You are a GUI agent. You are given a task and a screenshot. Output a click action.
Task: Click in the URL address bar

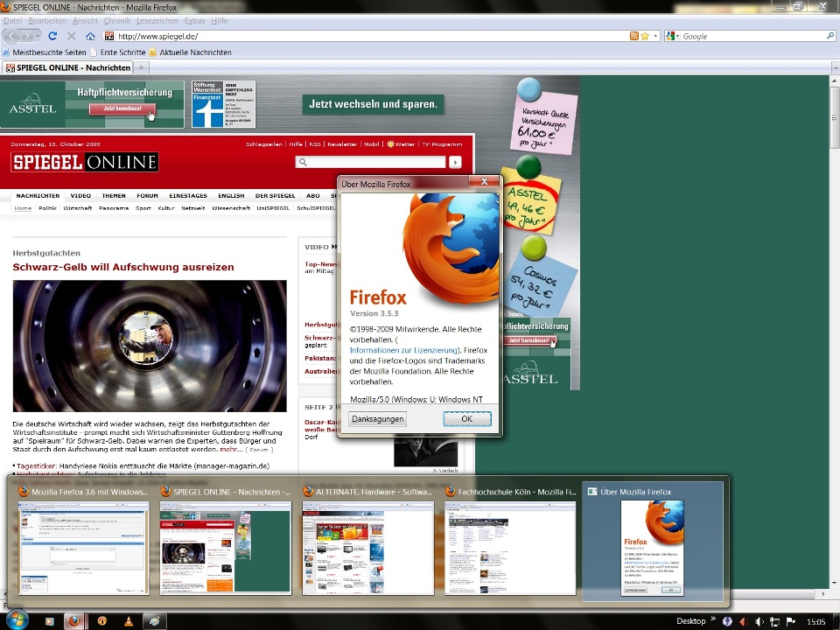(372, 36)
